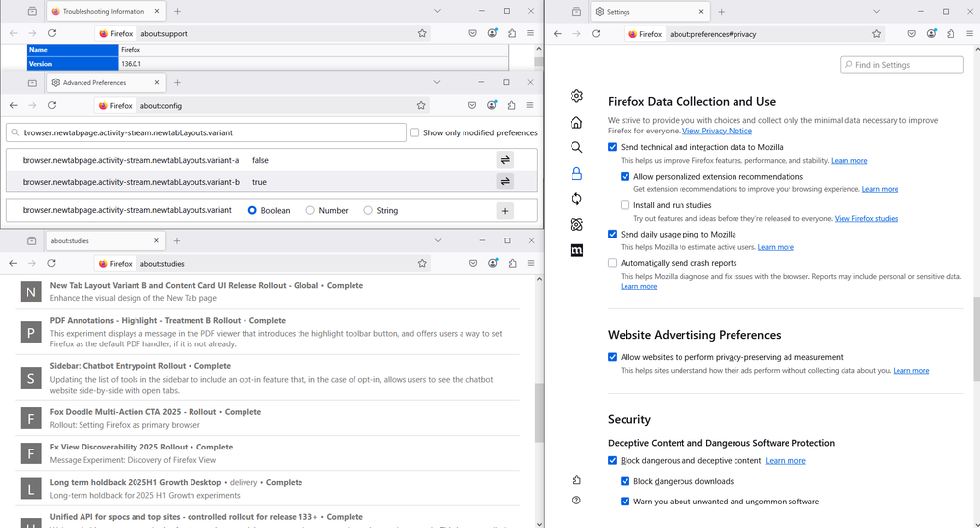980x528 pixels.
Task: Select Boolean type radio button
Action: pyautogui.click(x=252, y=211)
